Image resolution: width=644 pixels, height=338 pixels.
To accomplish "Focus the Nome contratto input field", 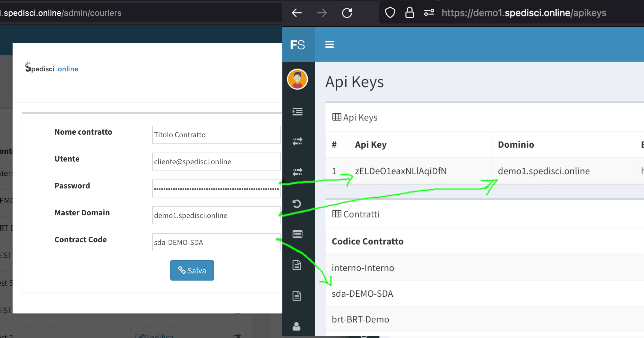I will [x=216, y=135].
